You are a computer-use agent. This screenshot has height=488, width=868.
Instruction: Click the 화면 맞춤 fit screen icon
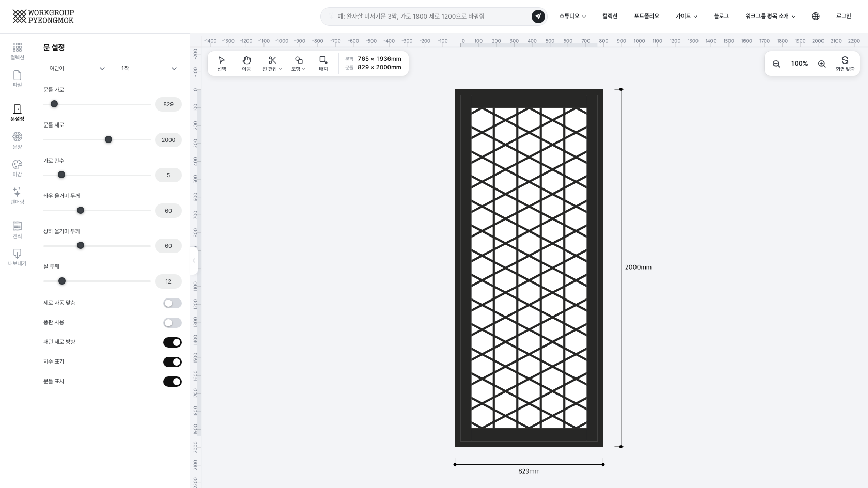(x=845, y=64)
